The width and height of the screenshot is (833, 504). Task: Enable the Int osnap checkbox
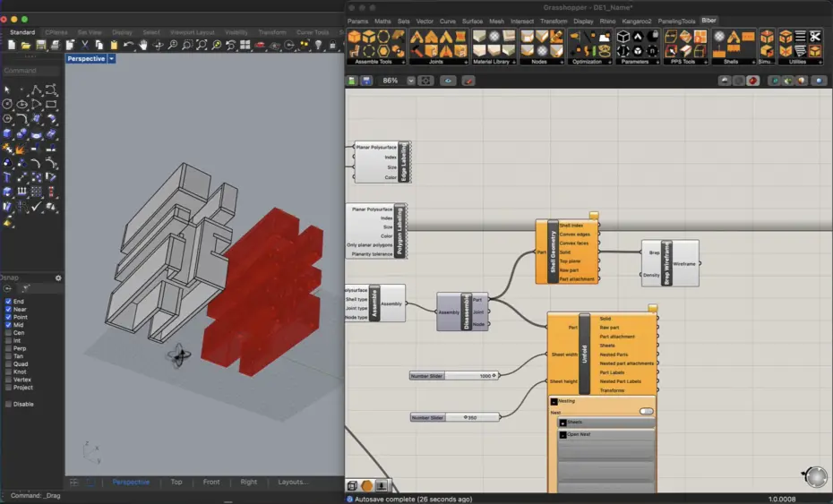(8, 340)
